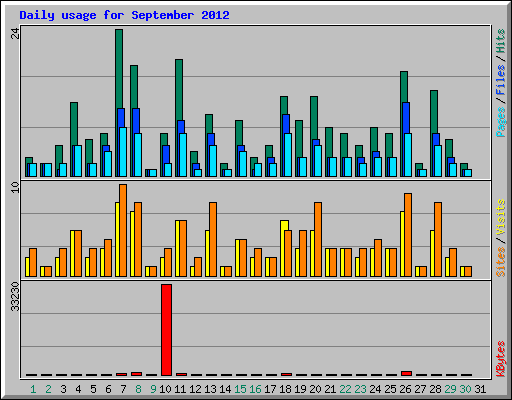Select the tall red KBytes bar for day 10

click(x=166, y=330)
